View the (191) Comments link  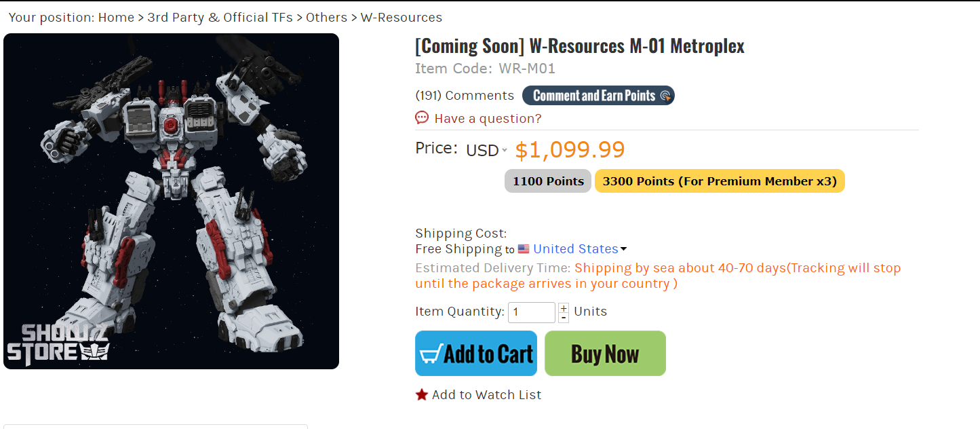(465, 96)
